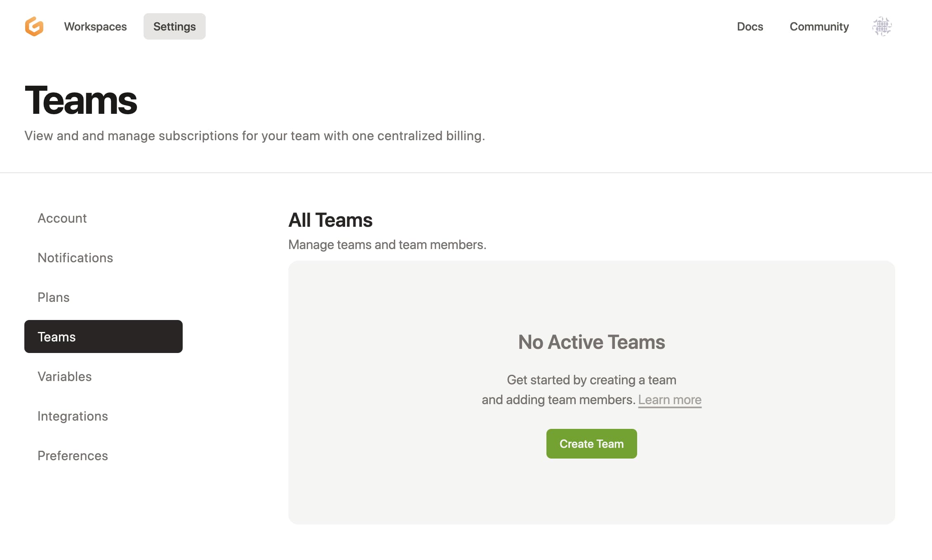Click 'Get started by creating a team' text
The height and width of the screenshot is (560, 932).
point(591,380)
